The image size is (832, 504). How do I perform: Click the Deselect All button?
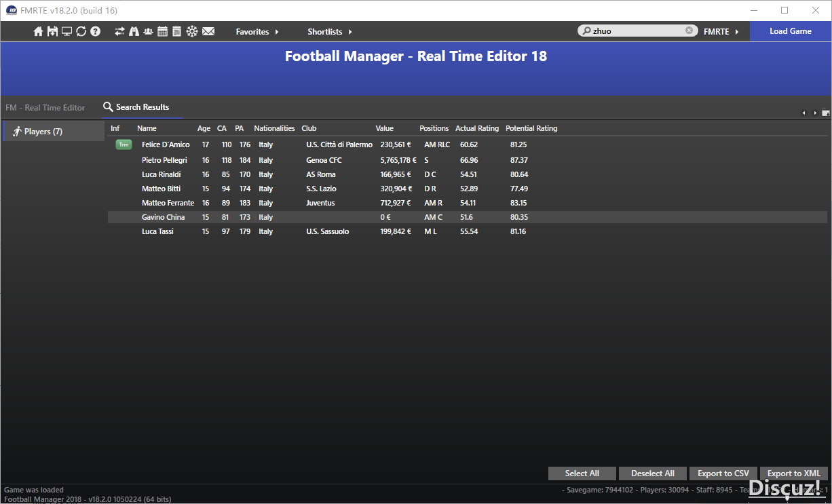653,473
